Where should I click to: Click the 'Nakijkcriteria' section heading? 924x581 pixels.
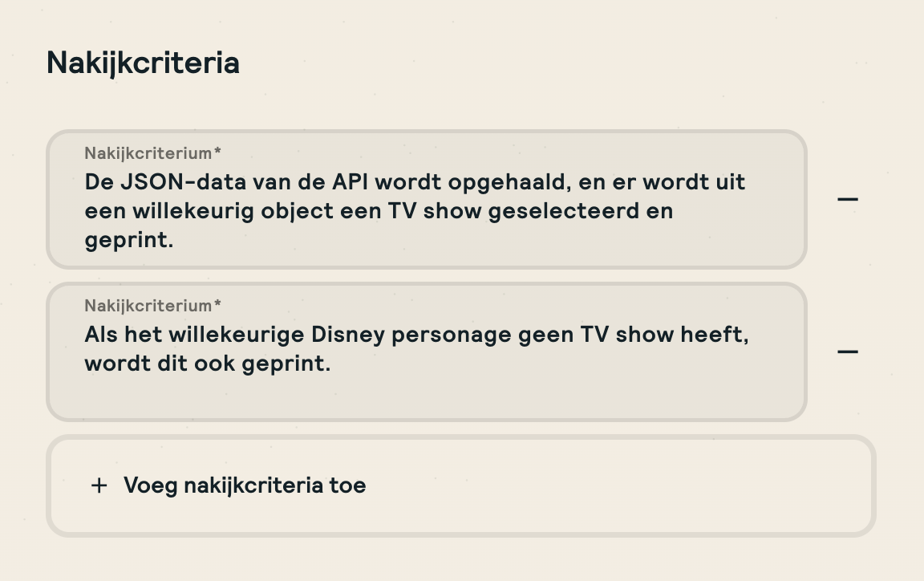[143, 63]
